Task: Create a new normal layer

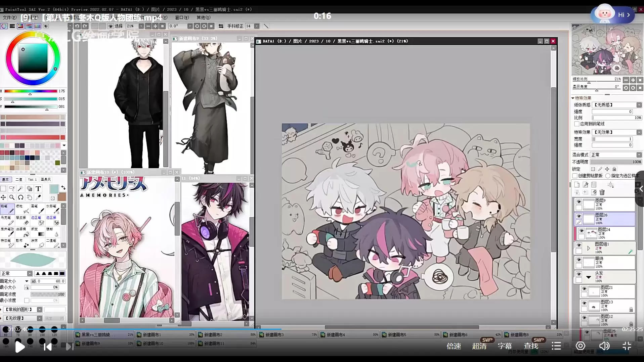Action: tap(577, 184)
